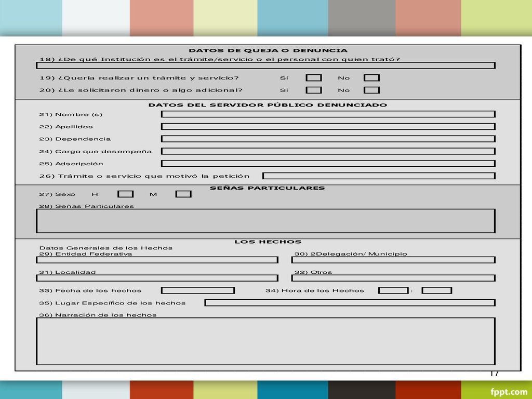This screenshot has width=532, height=399.
Task: Click the minutes box of Hora de los Hechos
Action: (x=436, y=290)
